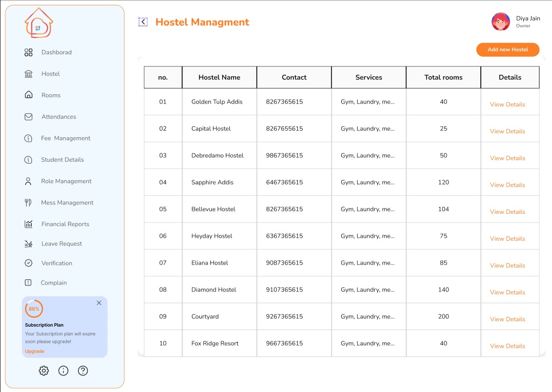Viewport: 552px width, 392px height.
Task: Click the info circle icon at sidebar bottom
Action: tap(63, 371)
